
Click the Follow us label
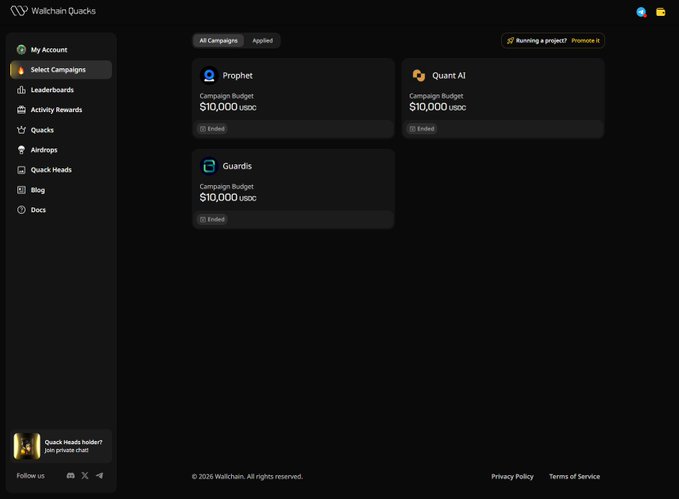(30, 476)
